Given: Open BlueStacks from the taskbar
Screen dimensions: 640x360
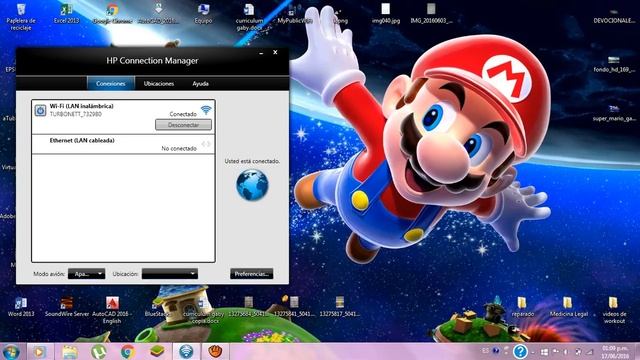Looking at the screenshot, I should click(x=157, y=351).
